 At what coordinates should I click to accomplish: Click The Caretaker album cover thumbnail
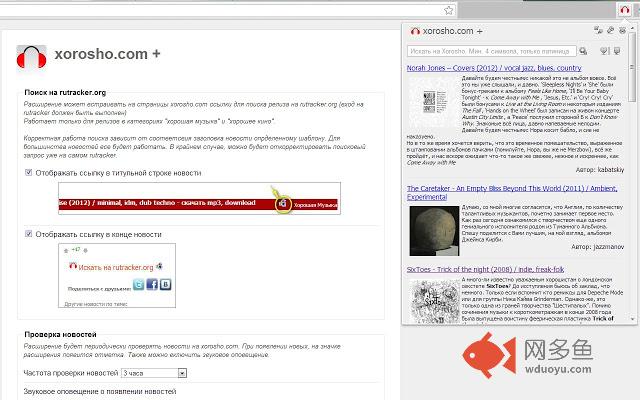click(434, 231)
